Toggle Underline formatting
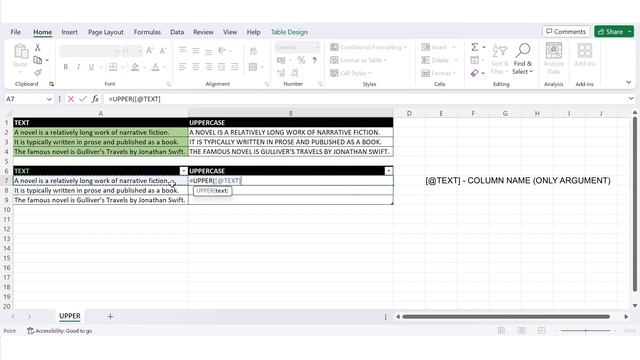 91,67
